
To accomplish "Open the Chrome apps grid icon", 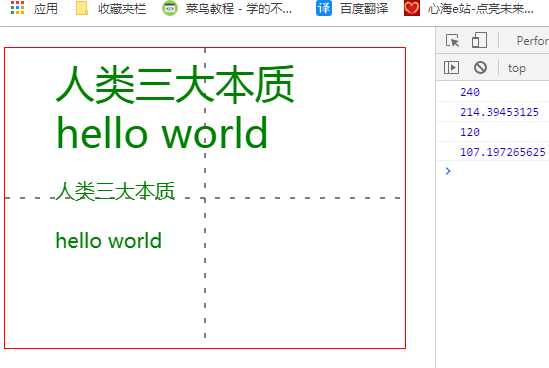I will click(x=18, y=8).
